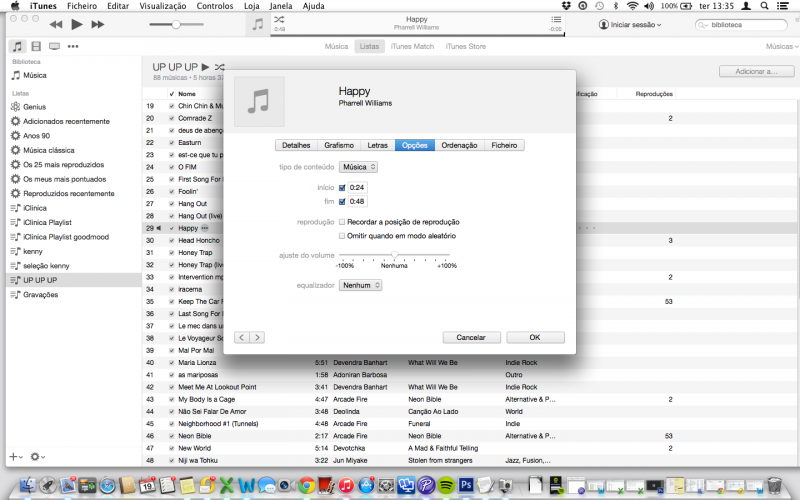Open the volume control in menu bar
The image size is (800, 500).
(649, 6)
